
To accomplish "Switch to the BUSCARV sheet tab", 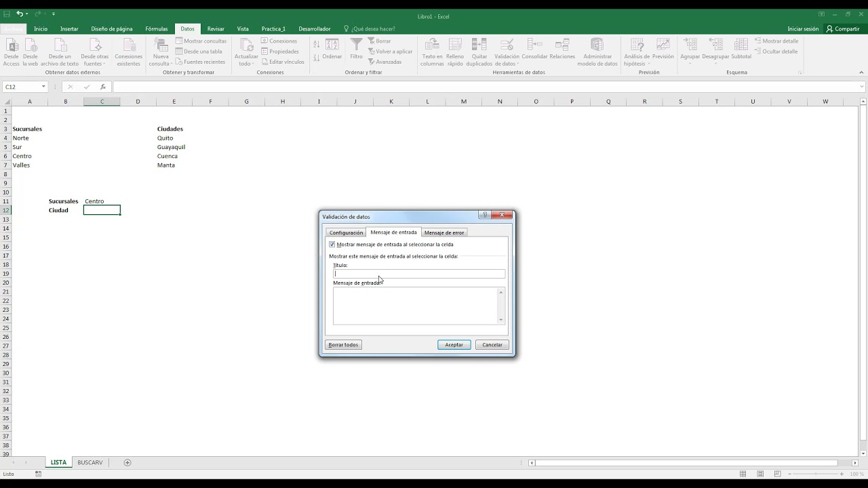I will [x=90, y=462].
